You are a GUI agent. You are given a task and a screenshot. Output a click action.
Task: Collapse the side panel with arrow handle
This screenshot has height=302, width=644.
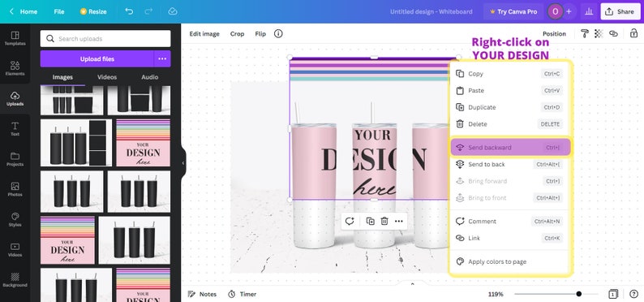182,163
